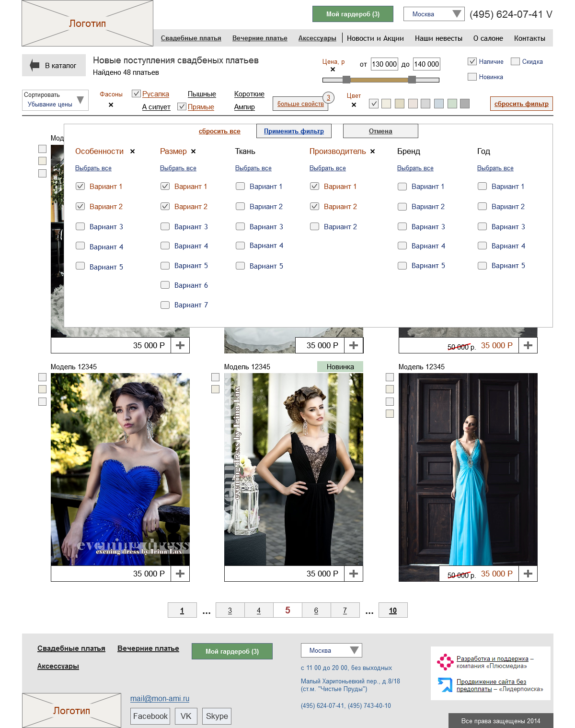Open the Москва city dropdown in header
The width and height of the screenshot is (575, 728).
434,14
